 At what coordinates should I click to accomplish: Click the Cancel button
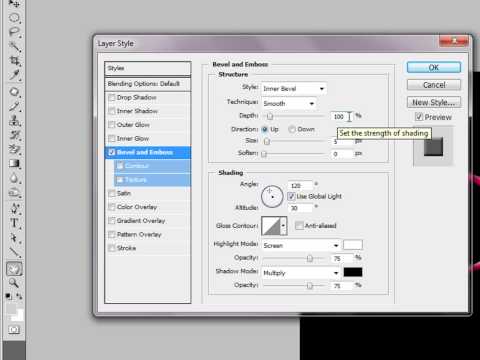(x=434, y=85)
